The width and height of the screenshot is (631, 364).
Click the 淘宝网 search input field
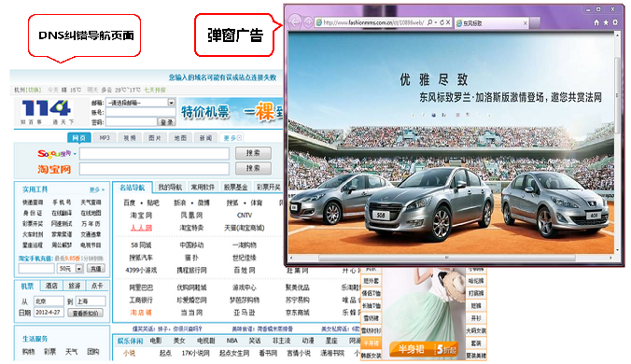click(155, 169)
